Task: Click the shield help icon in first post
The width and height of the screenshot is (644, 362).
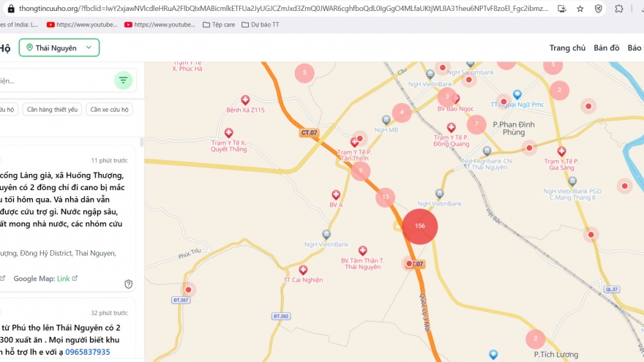Action: point(128,284)
